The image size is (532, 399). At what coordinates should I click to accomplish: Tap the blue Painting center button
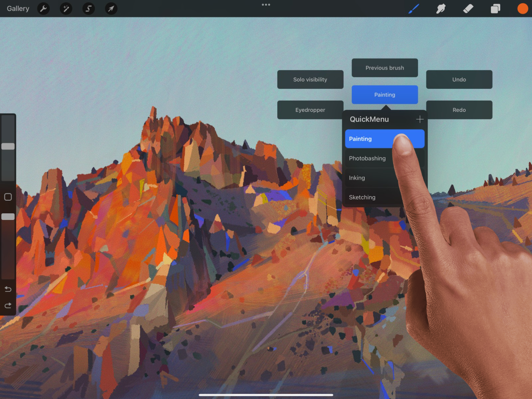[x=385, y=95]
